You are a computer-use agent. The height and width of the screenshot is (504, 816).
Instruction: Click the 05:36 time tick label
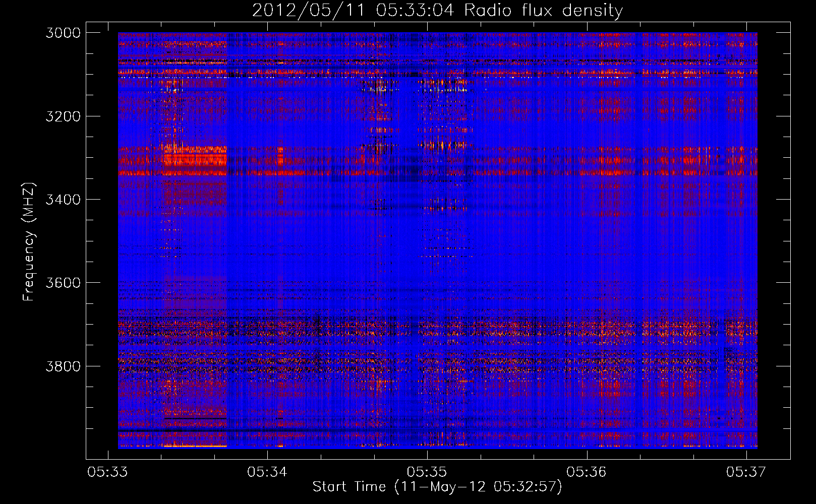[587, 472]
